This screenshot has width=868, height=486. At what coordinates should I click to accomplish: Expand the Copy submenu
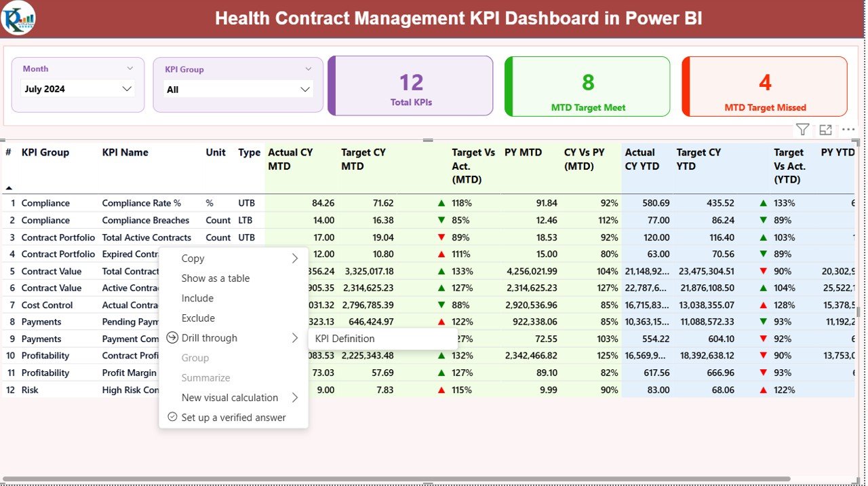coord(295,259)
